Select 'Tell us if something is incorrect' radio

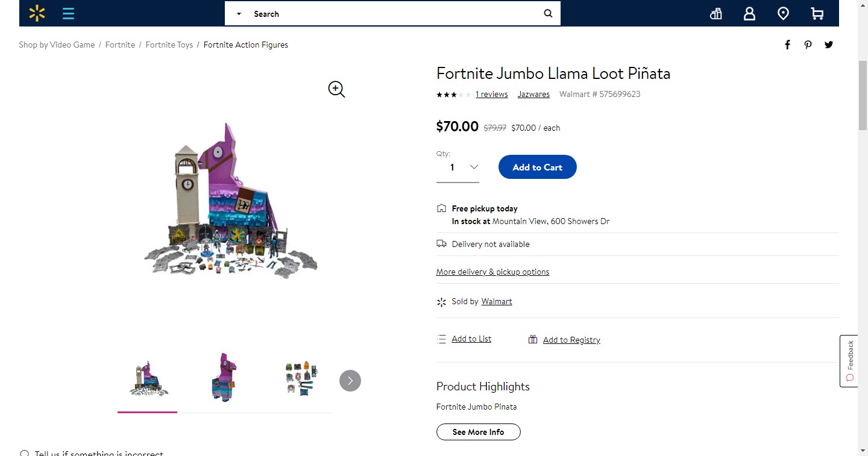coord(24,453)
